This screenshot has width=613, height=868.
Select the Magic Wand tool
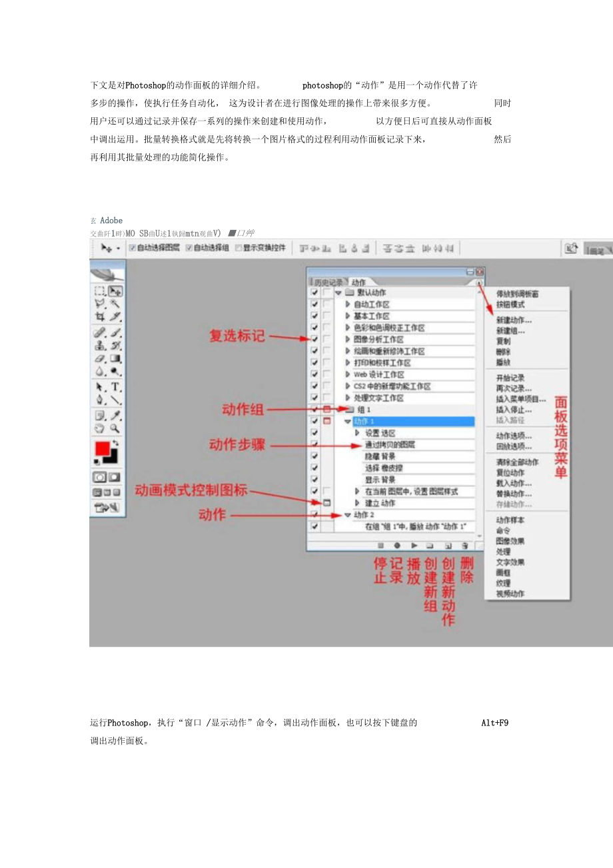[115, 303]
